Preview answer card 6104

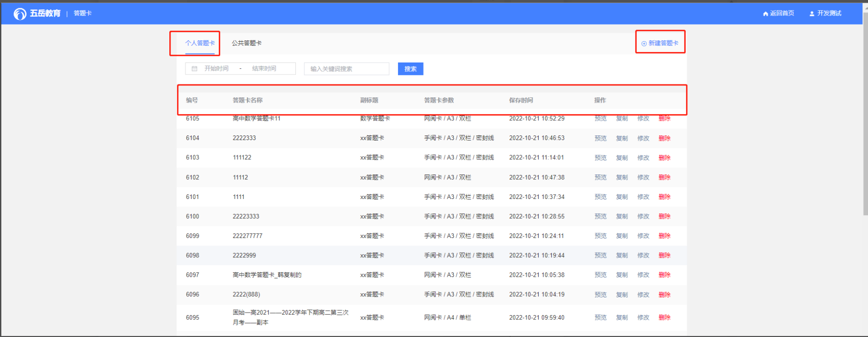coord(600,138)
